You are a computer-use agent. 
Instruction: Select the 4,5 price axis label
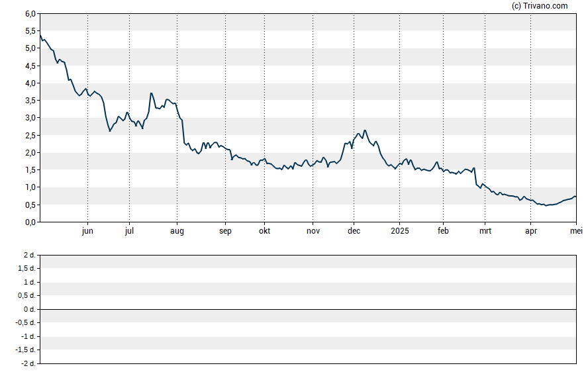click(x=30, y=66)
